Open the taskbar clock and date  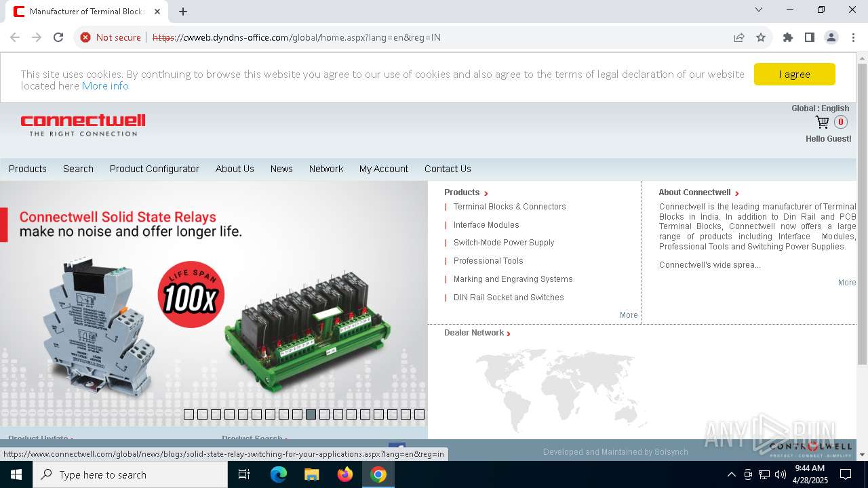pyautogui.click(x=810, y=474)
